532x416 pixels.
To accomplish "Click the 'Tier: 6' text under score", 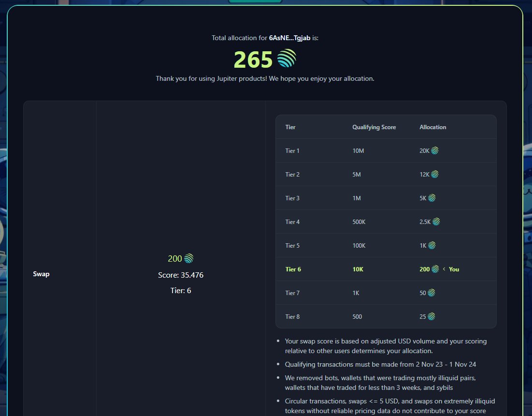I will (181, 291).
